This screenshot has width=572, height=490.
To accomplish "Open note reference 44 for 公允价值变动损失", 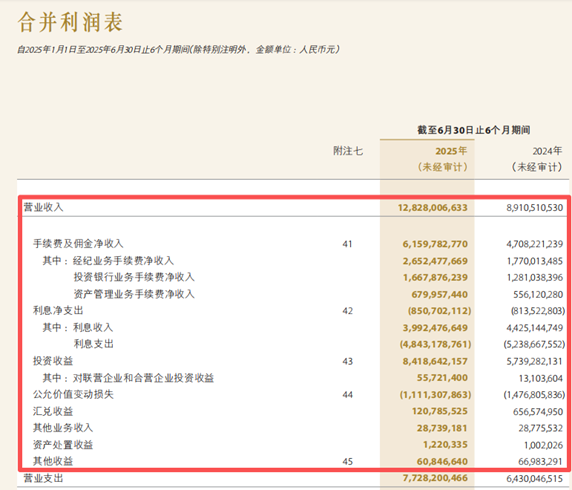I will coord(348,394).
